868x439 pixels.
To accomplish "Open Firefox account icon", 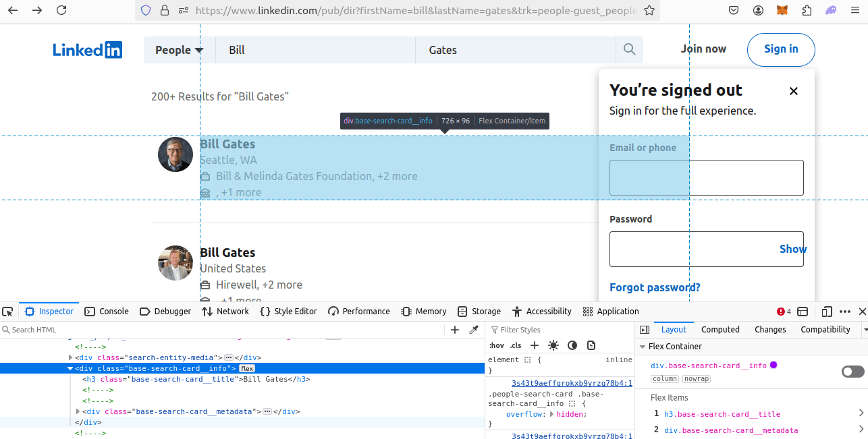I will point(759,10).
